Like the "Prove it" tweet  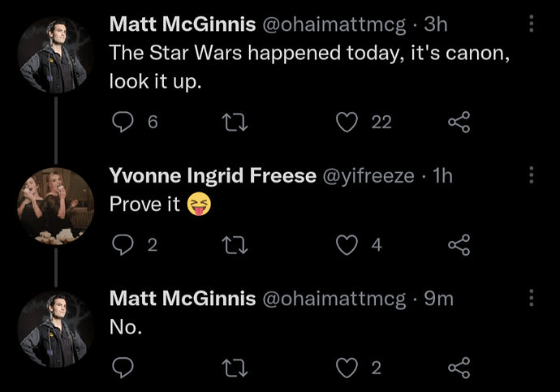tap(347, 244)
